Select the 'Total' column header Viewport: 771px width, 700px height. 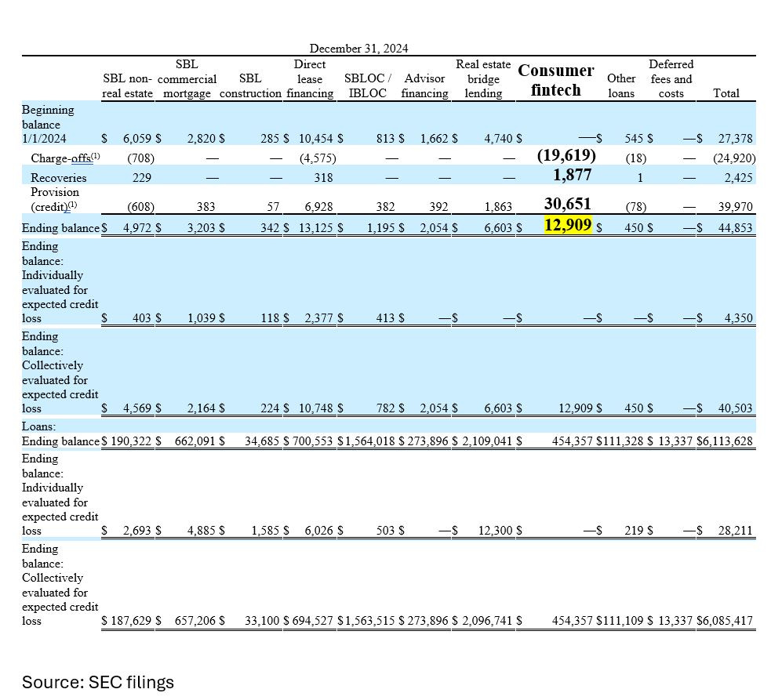pos(726,93)
